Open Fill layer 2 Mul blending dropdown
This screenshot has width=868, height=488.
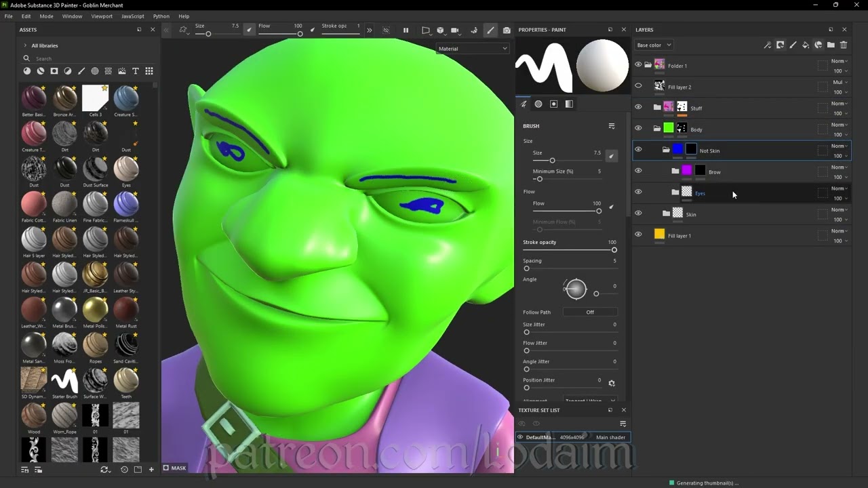(840, 83)
